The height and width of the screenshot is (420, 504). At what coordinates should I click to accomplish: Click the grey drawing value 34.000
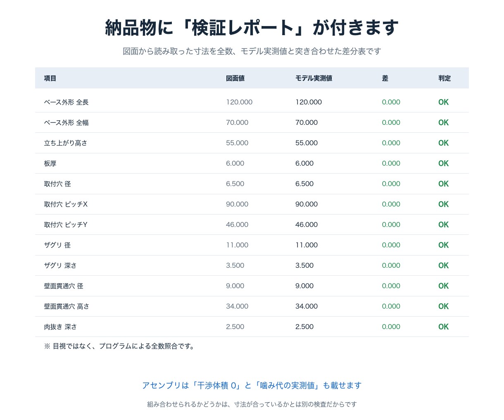tap(237, 306)
